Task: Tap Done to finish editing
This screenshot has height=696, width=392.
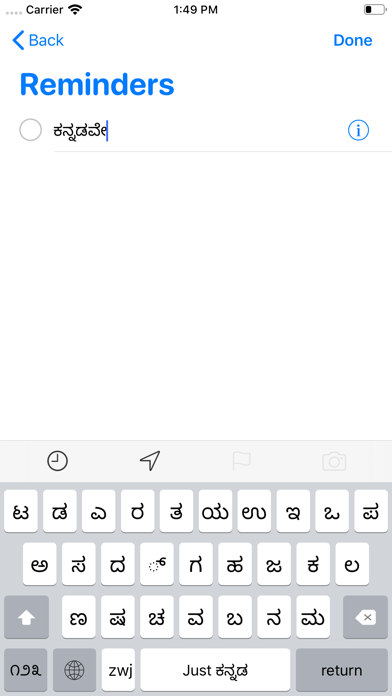Action: pos(352,40)
